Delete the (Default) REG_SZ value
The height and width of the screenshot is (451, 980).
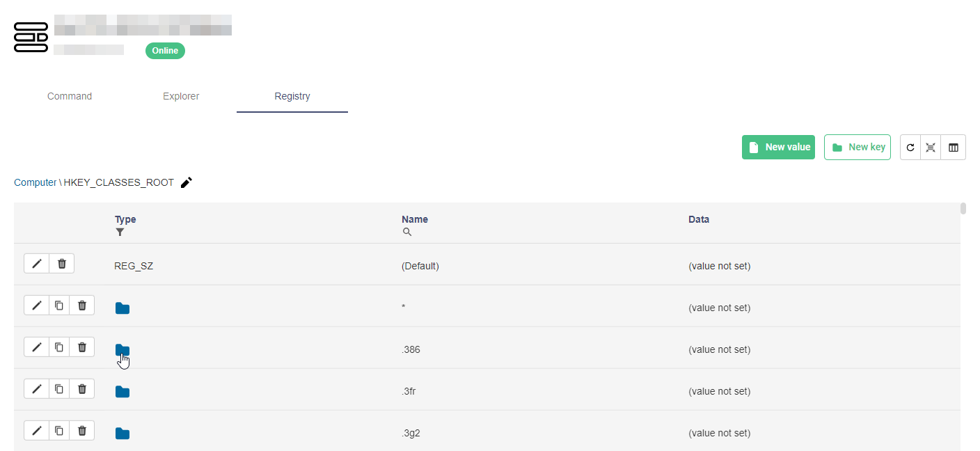point(62,264)
